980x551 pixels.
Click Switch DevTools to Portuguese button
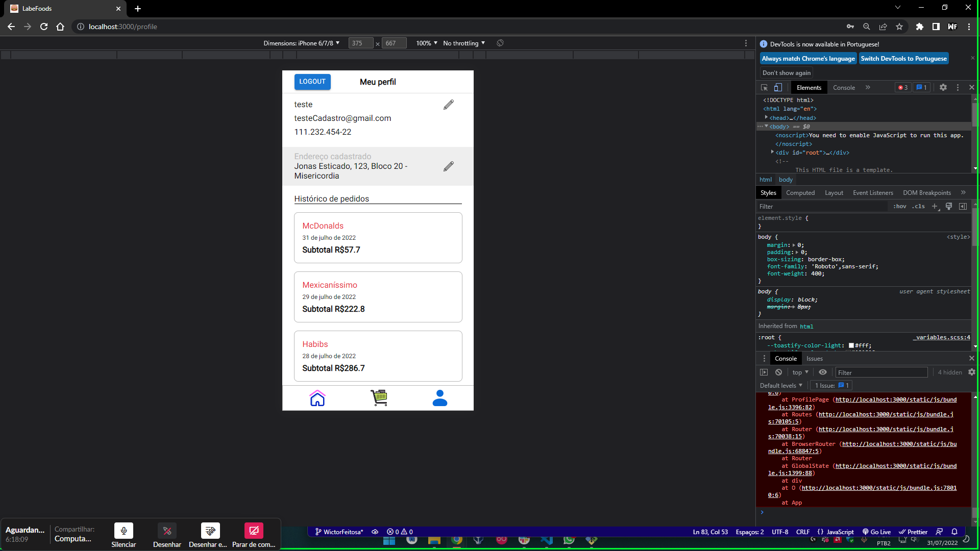(x=903, y=59)
